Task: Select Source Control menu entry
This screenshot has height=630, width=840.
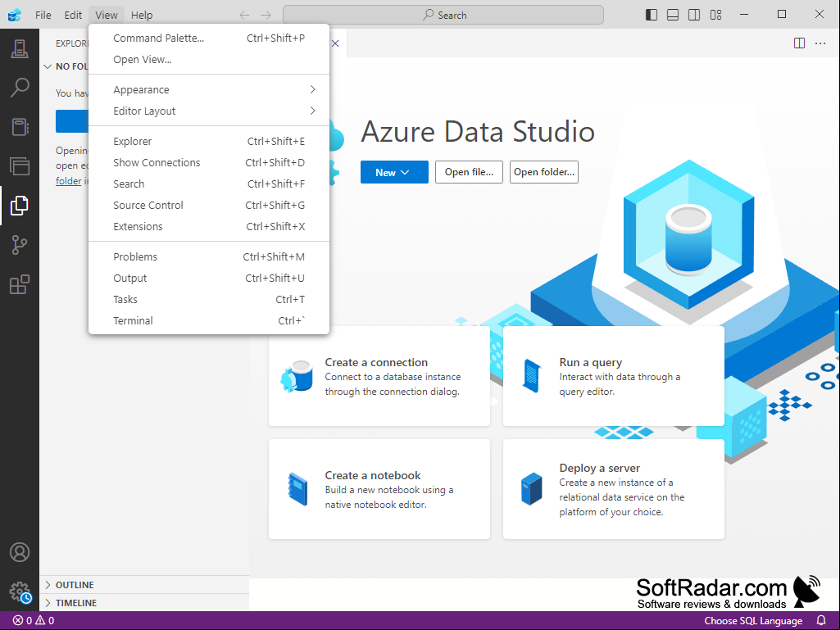Action: tap(209, 205)
